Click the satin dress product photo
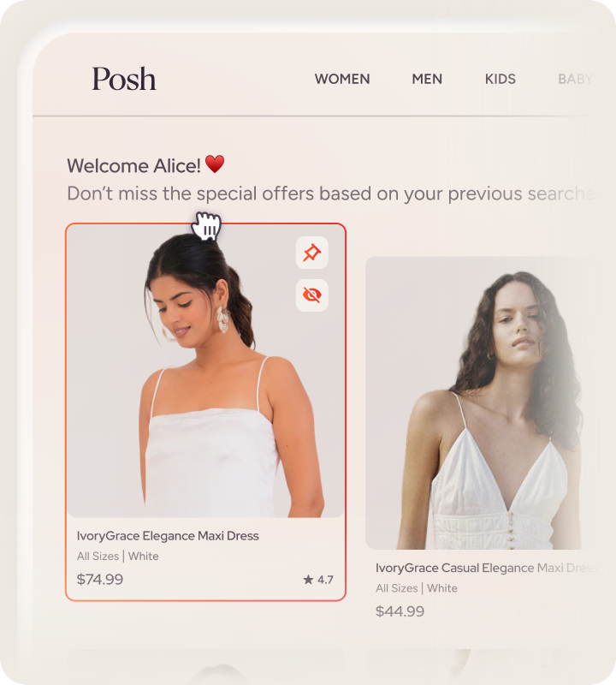The height and width of the screenshot is (685, 616). click(205, 372)
